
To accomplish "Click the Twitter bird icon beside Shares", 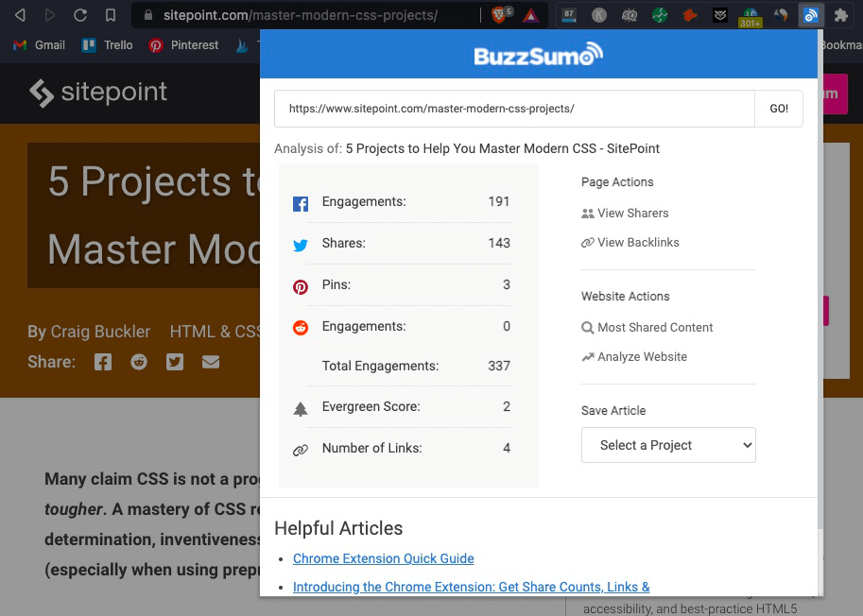I will (x=301, y=246).
